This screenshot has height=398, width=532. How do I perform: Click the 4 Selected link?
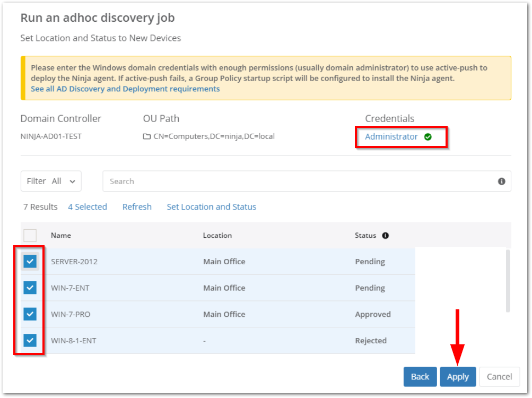point(88,207)
